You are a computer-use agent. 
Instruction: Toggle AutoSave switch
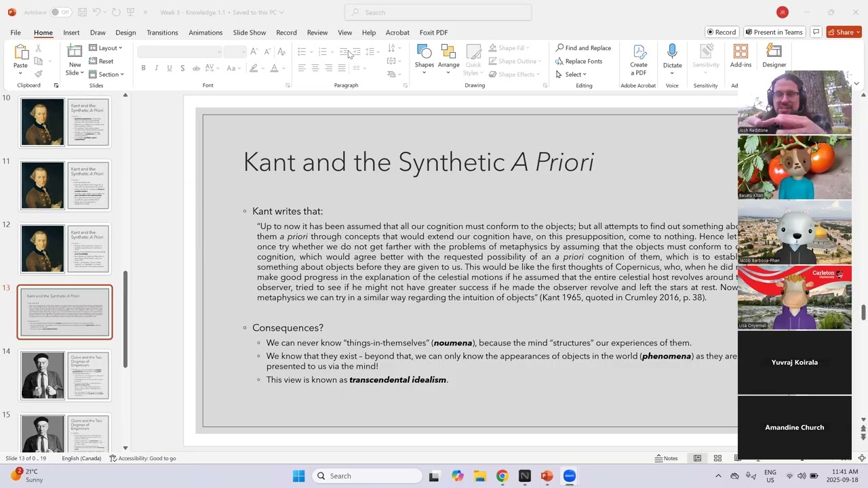click(x=60, y=12)
